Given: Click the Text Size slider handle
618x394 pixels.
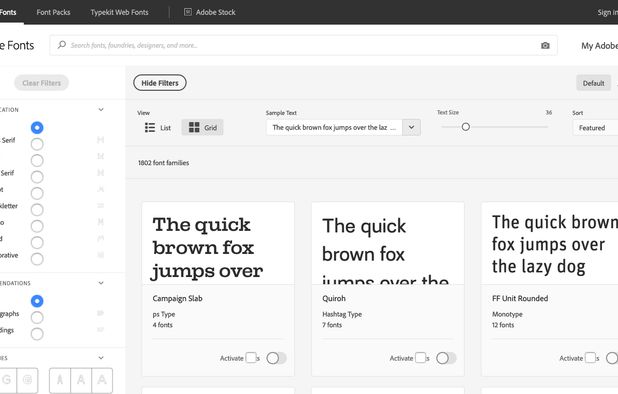Looking at the screenshot, I should 465,127.
